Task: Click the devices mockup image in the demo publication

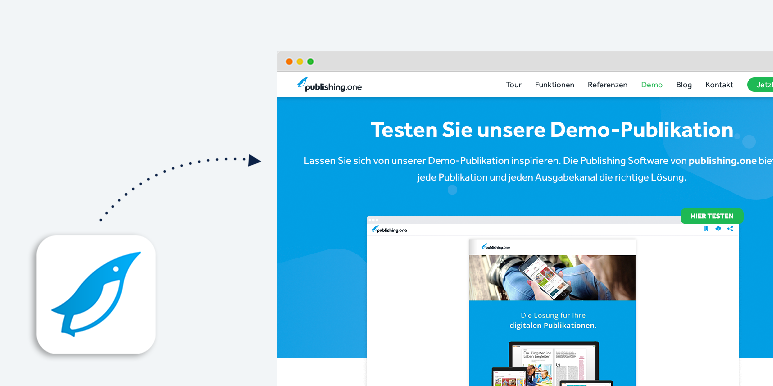Action: coord(552,364)
